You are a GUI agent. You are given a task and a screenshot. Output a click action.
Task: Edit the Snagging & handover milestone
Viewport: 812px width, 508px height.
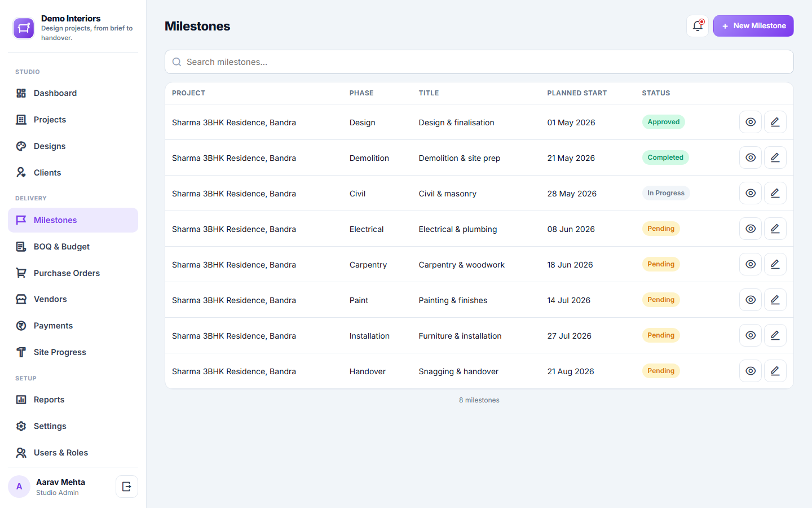[x=775, y=371]
